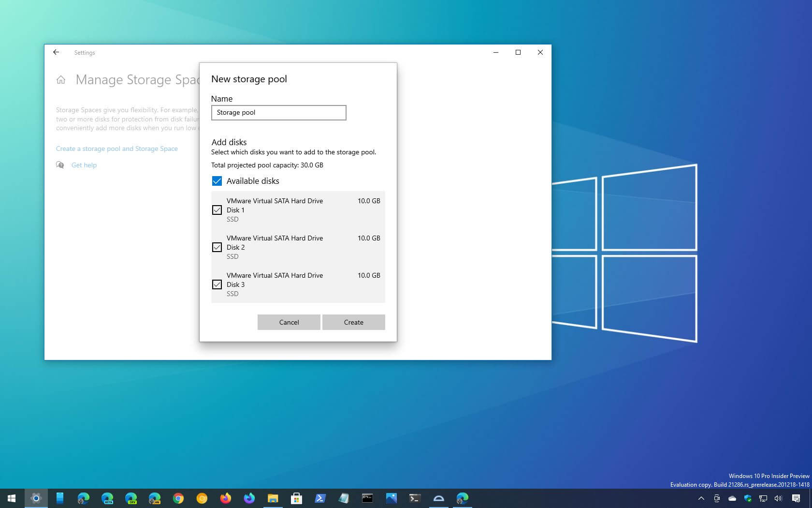This screenshot has width=812, height=508.
Task: Click the storage pool Name text field
Action: [x=278, y=113]
